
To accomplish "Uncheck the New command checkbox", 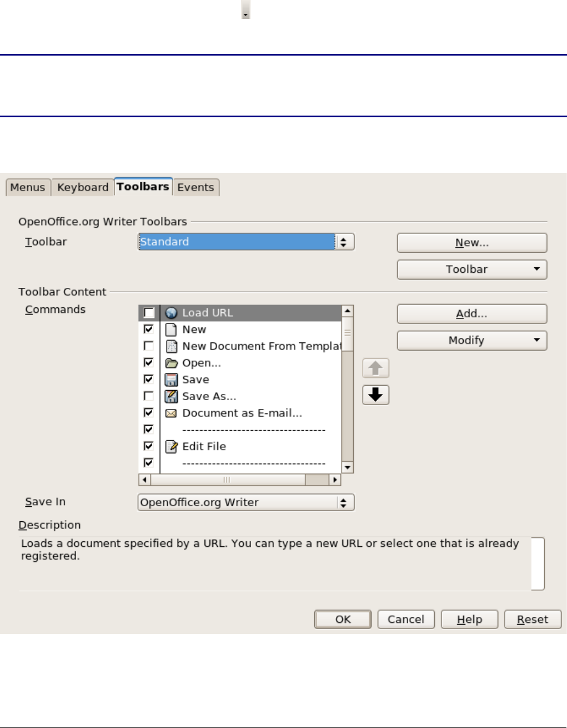I will (x=149, y=329).
